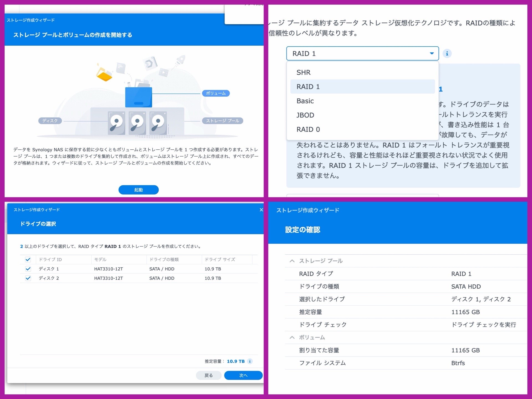Collapse the ストレージ プール section chevron
This screenshot has width=532, height=399.
coord(292,261)
